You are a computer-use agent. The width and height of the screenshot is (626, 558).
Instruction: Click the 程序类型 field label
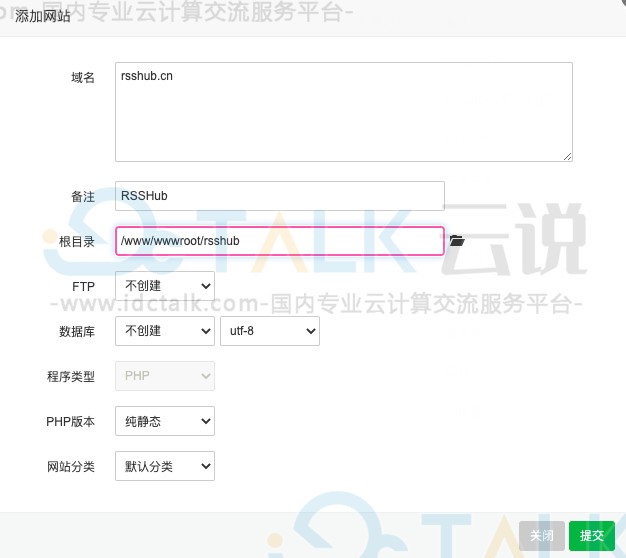71,376
